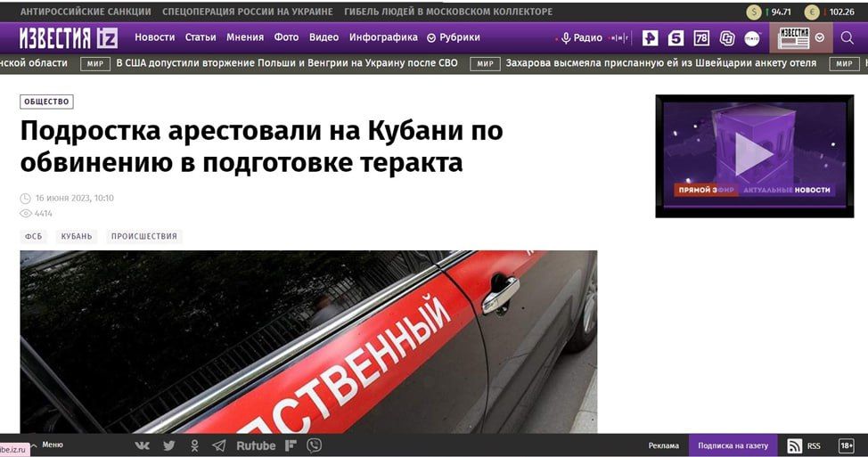The height and width of the screenshot is (457, 868).
Task: Click the date 16 июня 2023, 10:10
Action: pyautogui.click(x=74, y=198)
